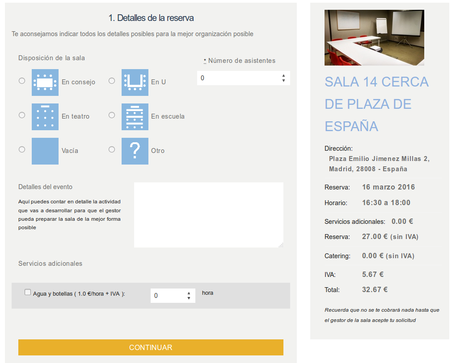Click the reservation price '27.00 € (sin IVA)'

click(x=390, y=237)
